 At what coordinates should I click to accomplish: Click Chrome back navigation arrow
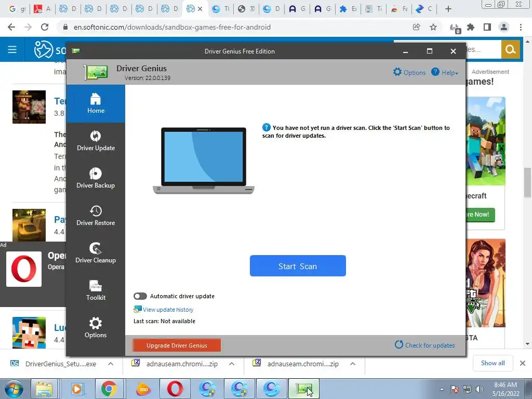11,27
